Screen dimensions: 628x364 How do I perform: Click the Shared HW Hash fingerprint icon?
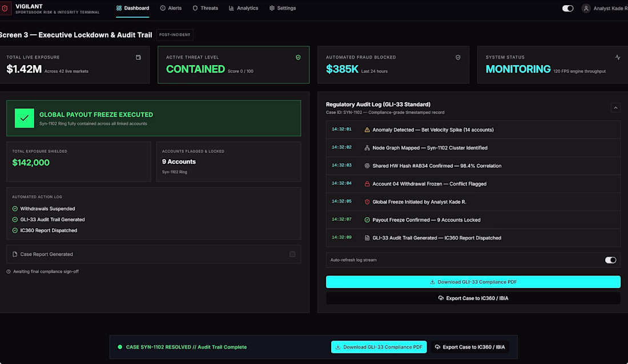(367, 166)
